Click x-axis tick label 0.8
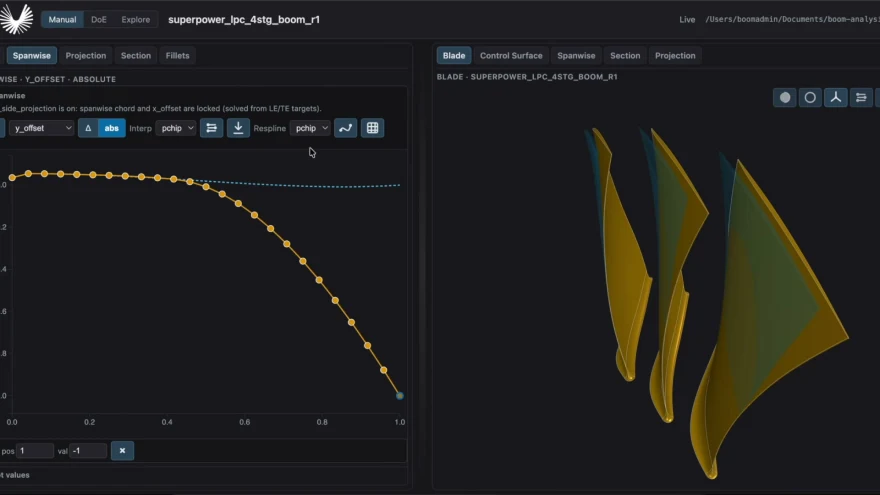The image size is (880, 495). click(322, 422)
